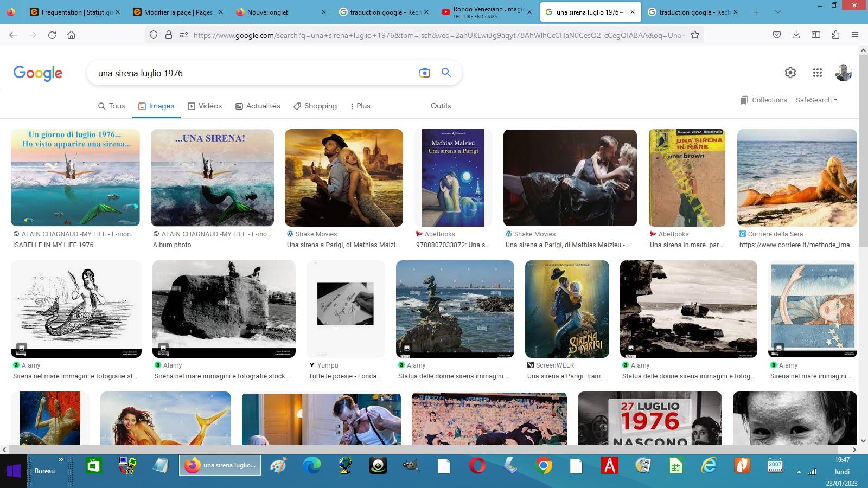Open 'Album photo' result caption

tap(172, 245)
